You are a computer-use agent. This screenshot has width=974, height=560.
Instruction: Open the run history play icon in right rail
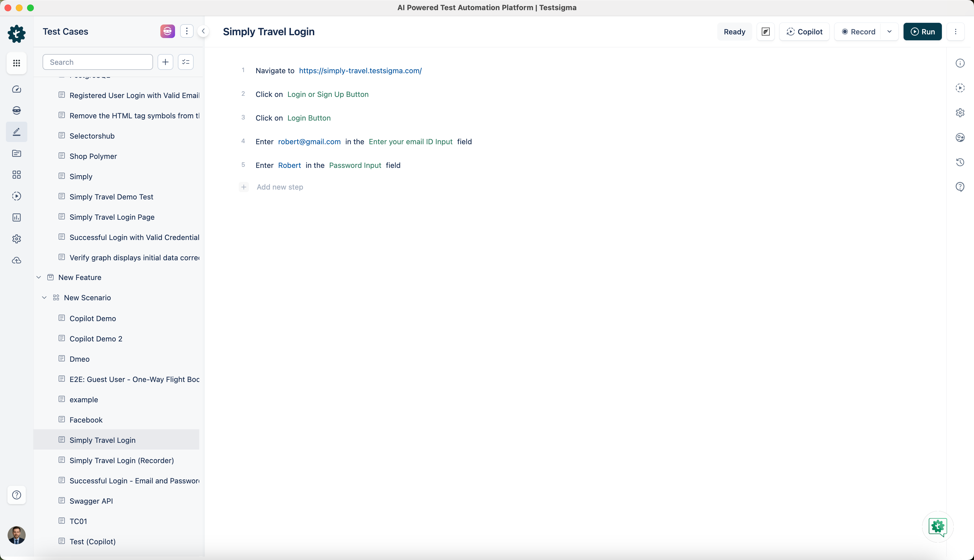[x=960, y=88]
